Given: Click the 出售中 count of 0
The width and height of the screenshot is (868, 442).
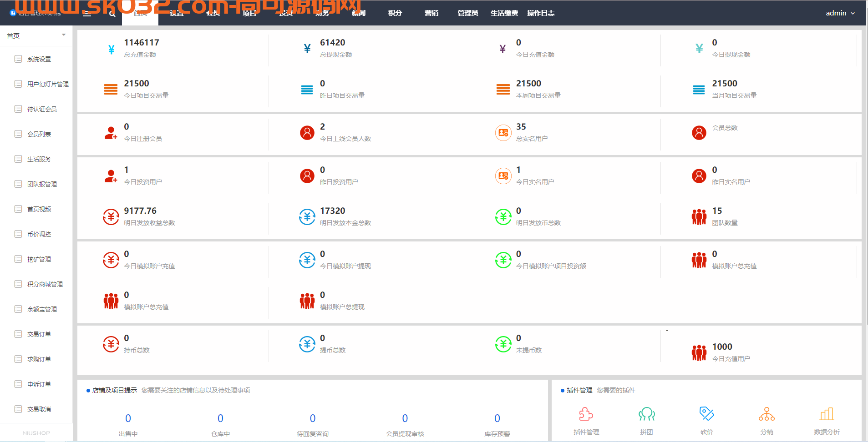Looking at the screenshot, I should tap(128, 418).
